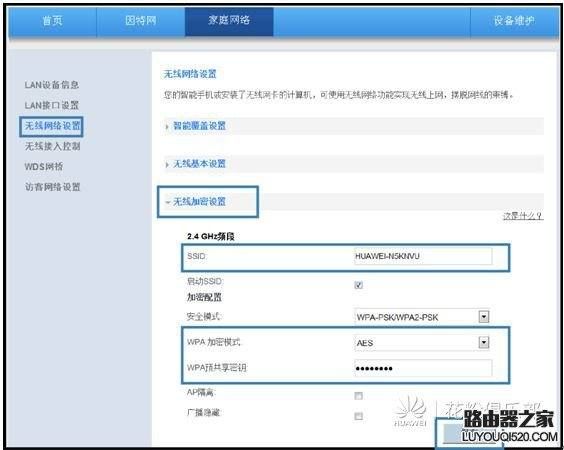Viewport: 564px width, 450px height.
Task: Switch to the 因特网 tab
Action: point(141,21)
